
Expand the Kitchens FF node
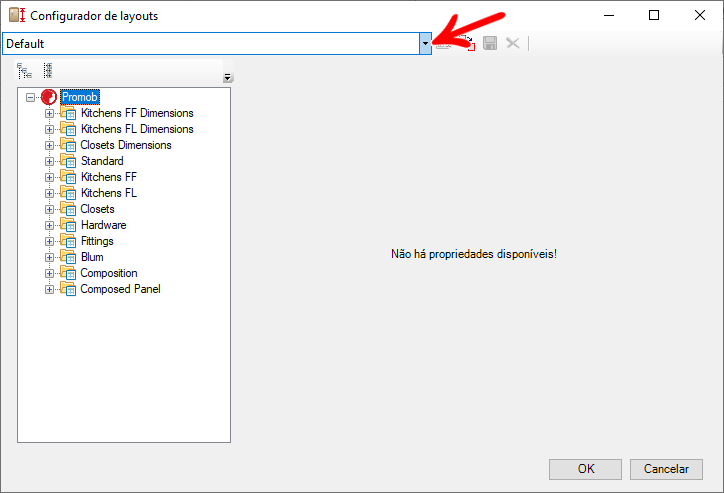point(49,178)
